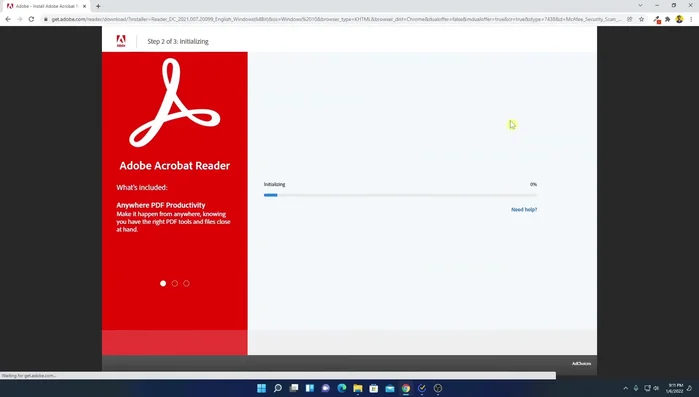Click the microphone tray icon
Screen dimensions: 699x397
point(636,389)
